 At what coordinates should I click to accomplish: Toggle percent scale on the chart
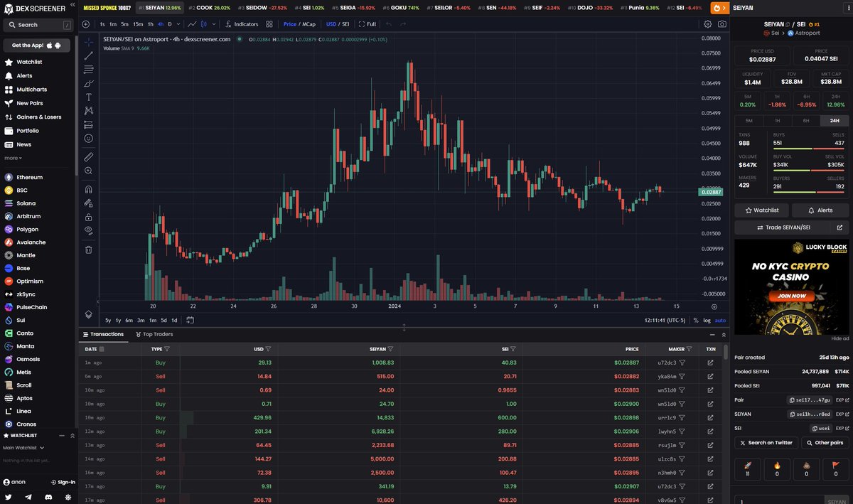pos(696,321)
